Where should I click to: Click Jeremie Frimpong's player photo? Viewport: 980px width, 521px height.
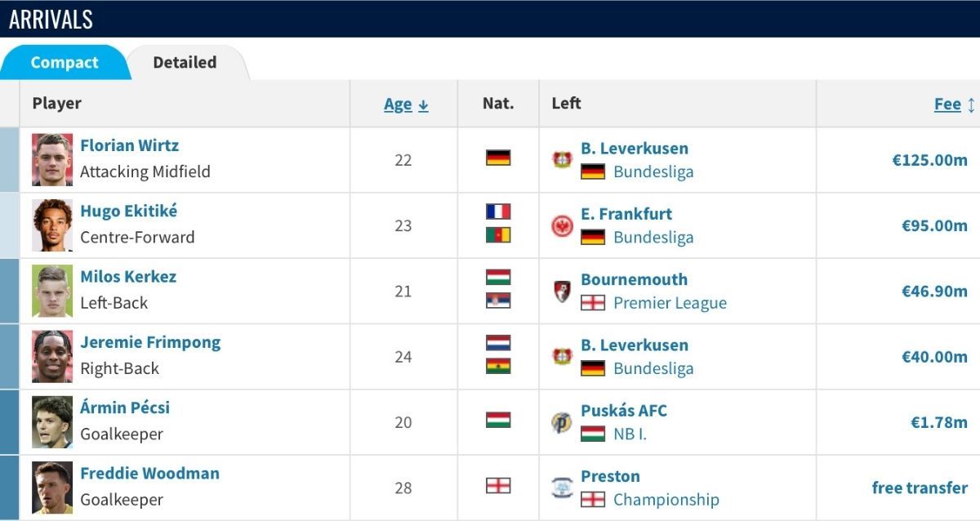point(52,357)
